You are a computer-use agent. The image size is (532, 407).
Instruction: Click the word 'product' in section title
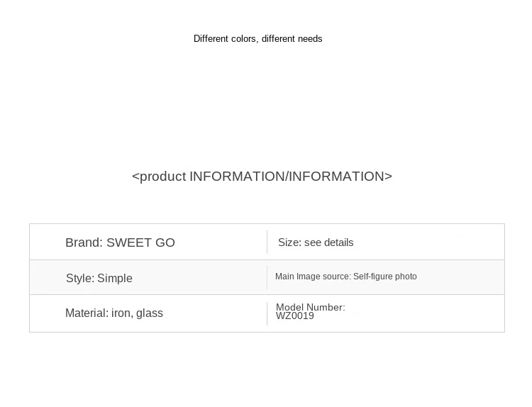click(162, 177)
